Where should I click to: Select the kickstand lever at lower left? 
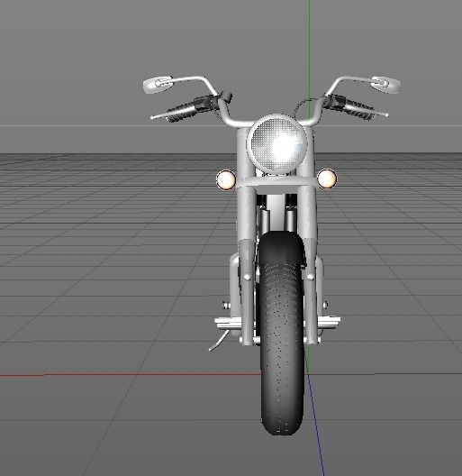tap(219, 341)
